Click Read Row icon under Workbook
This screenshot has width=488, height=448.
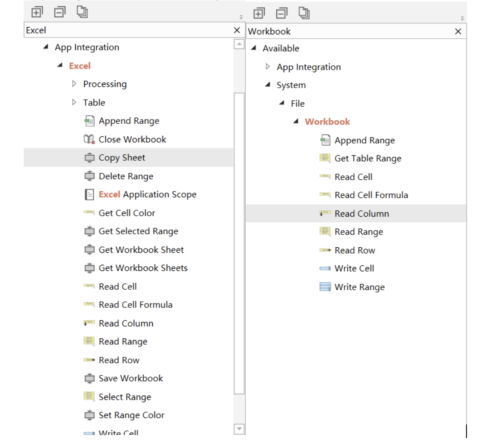(325, 250)
